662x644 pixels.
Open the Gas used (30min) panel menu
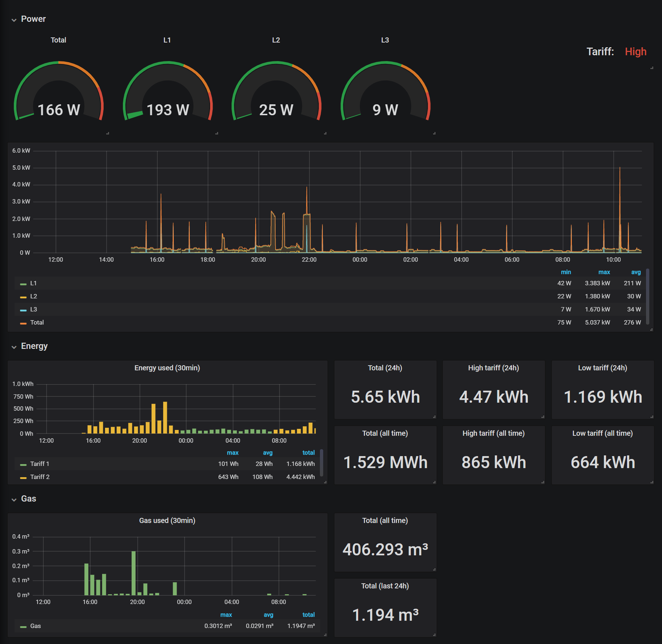coord(167,520)
